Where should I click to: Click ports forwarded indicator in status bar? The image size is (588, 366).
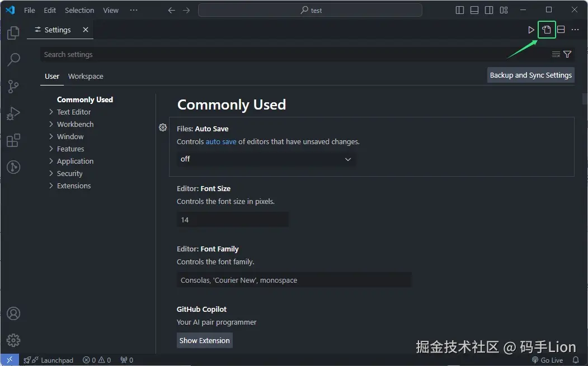(x=127, y=360)
